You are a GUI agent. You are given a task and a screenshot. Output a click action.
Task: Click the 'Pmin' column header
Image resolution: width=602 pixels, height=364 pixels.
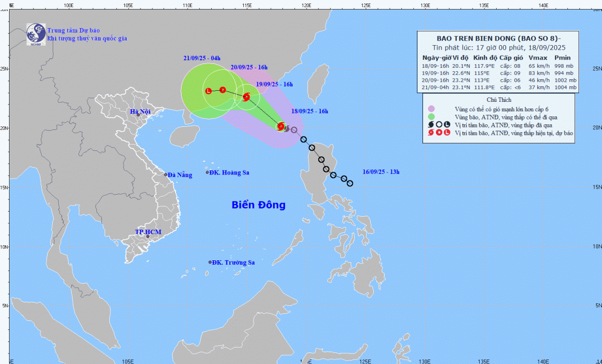[562, 58]
